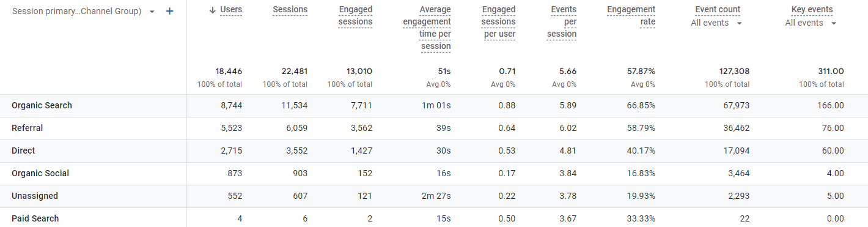
Task: Click the sort arrow beside Users header
Action: tap(213, 10)
